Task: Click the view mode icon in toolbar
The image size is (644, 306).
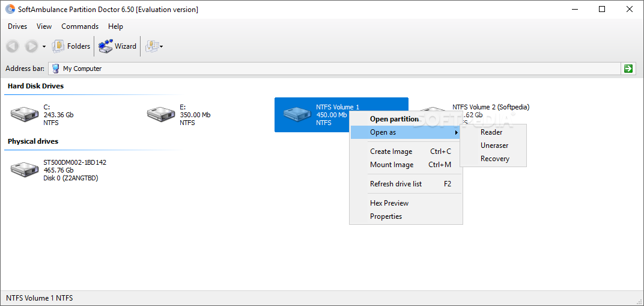Action: pyautogui.click(x=151, y=46)
